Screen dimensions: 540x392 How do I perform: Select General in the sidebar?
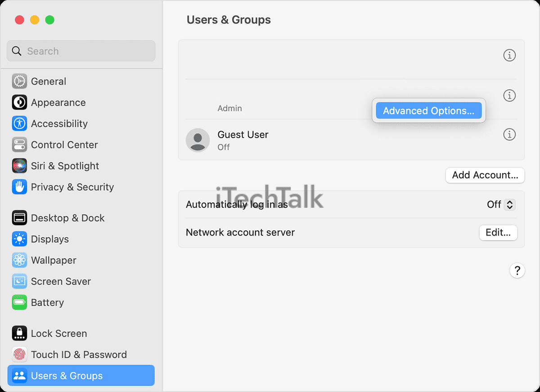pyautogui.click(x=49, y=81)
